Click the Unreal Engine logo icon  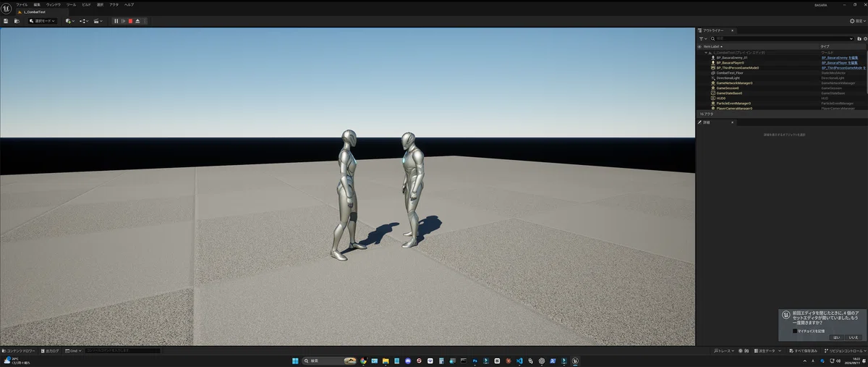[7, 8]
